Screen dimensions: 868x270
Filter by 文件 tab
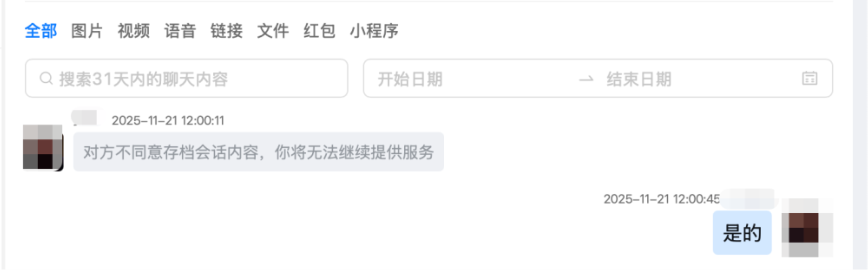pyautogui.click(x=273, y=31)
